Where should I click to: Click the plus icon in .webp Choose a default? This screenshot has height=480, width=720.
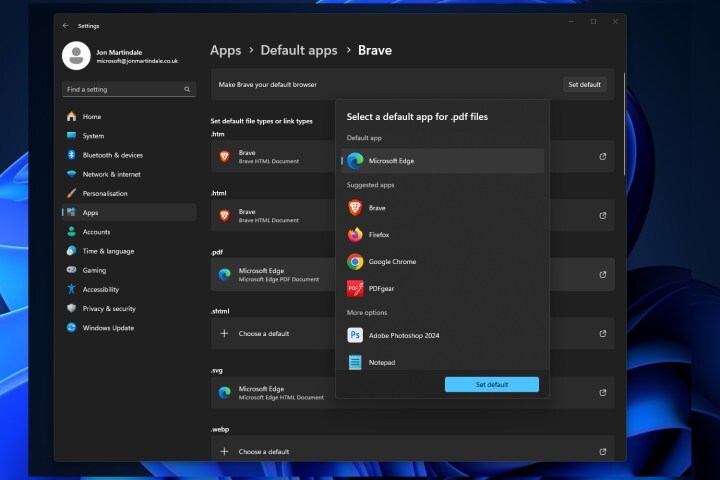pos(224,452)
